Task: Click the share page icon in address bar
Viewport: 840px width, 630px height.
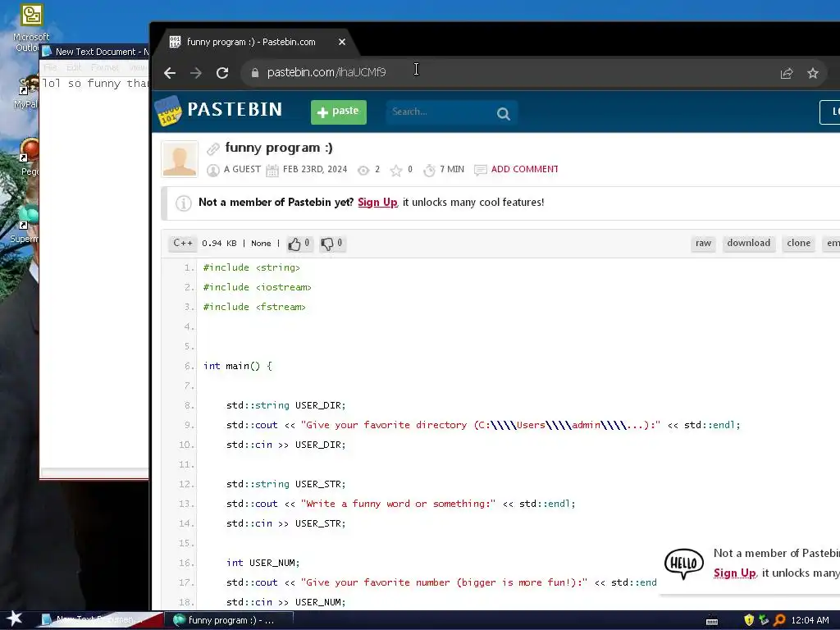Action: tap(787, 73)
